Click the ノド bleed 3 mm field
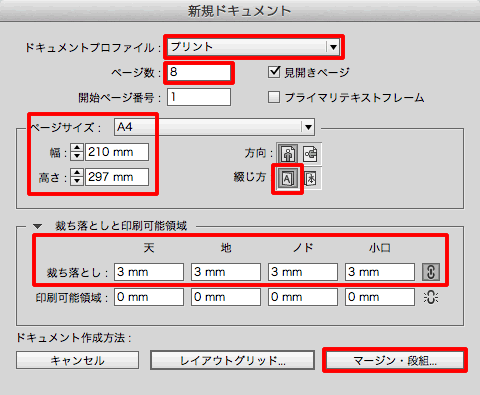 tap(303, 272)
